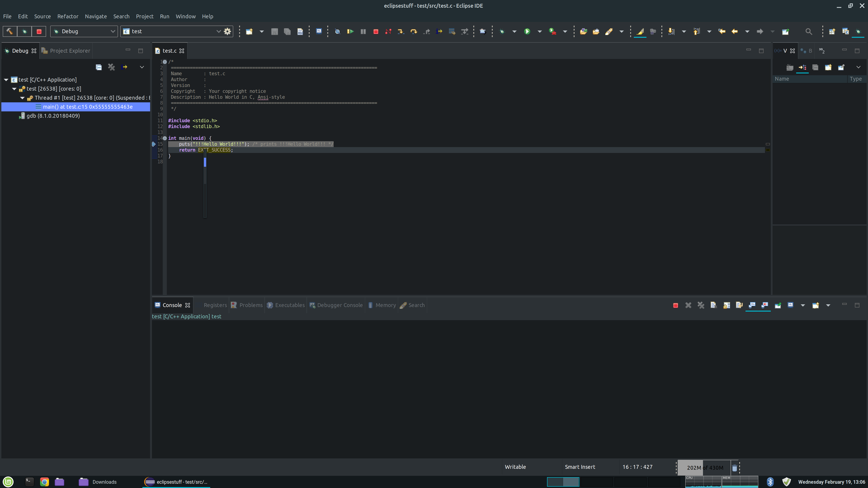Click the Step Into icon

[401, 31]
